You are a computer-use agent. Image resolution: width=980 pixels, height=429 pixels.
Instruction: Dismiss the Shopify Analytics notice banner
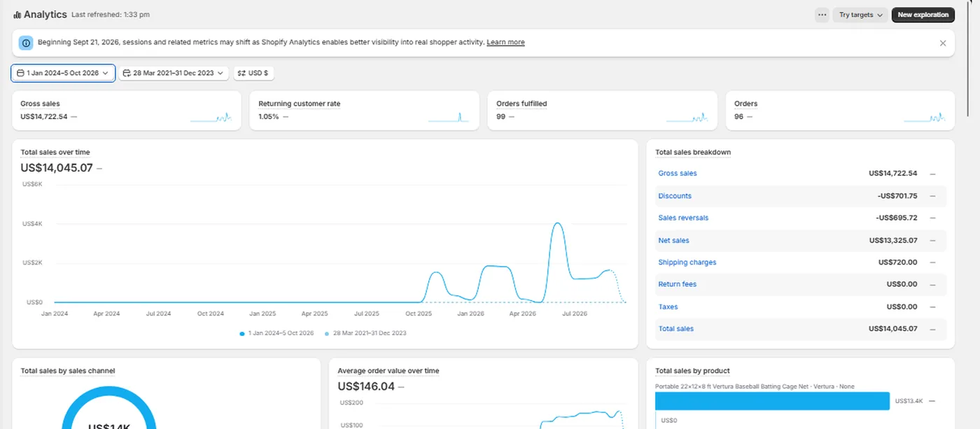943,43
